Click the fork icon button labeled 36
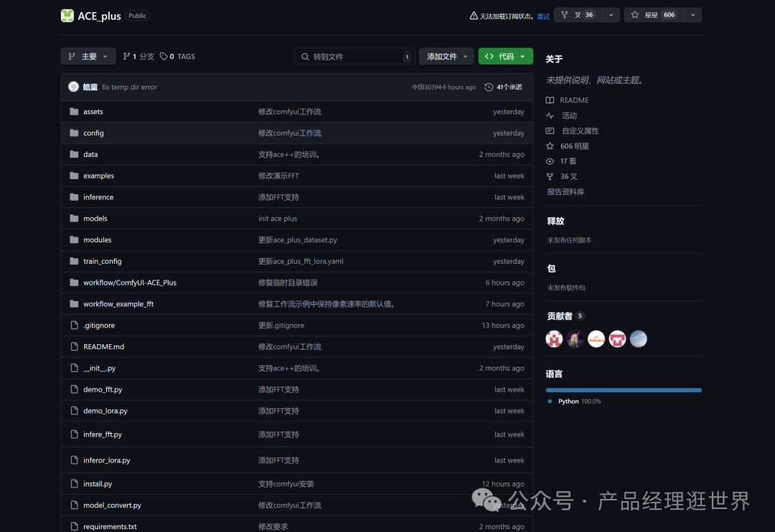775x532 pixels. (x=578, y=15)
